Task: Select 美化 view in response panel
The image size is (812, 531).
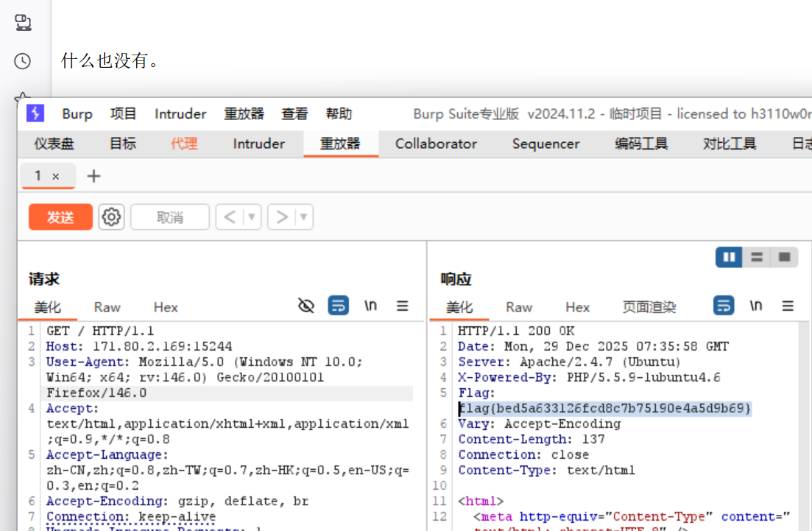Action: (x=459, y=308)
